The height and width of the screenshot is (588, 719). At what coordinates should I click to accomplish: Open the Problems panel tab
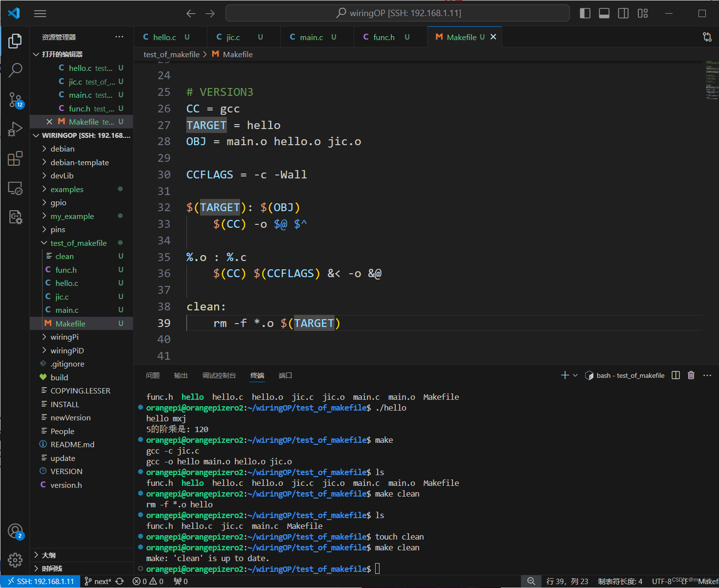[153, 375]
